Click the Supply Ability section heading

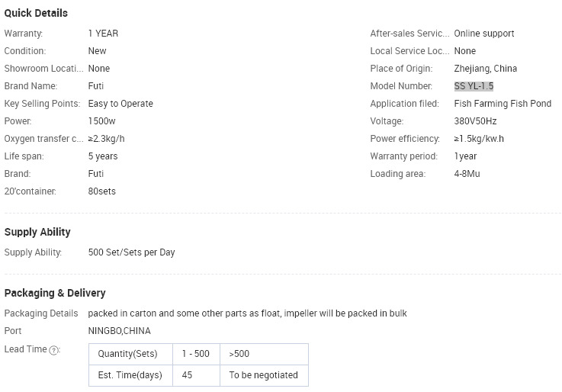click(37, 232)
